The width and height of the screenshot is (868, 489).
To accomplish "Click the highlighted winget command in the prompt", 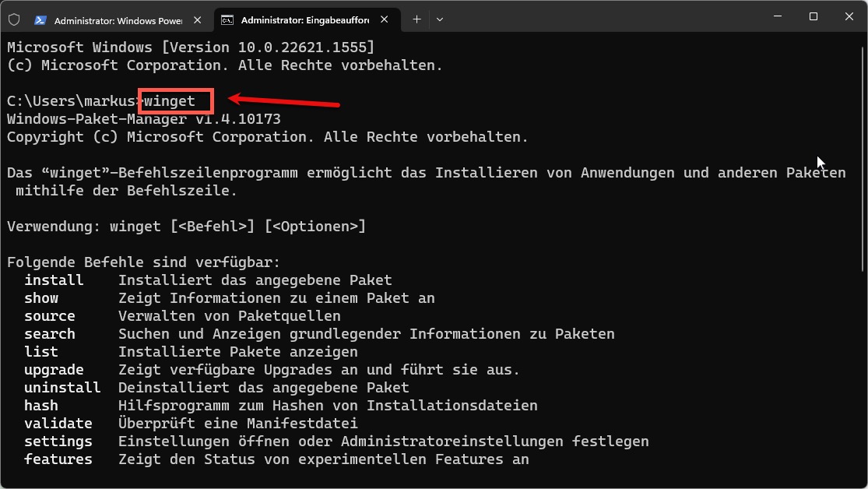I will pos(173,100).
